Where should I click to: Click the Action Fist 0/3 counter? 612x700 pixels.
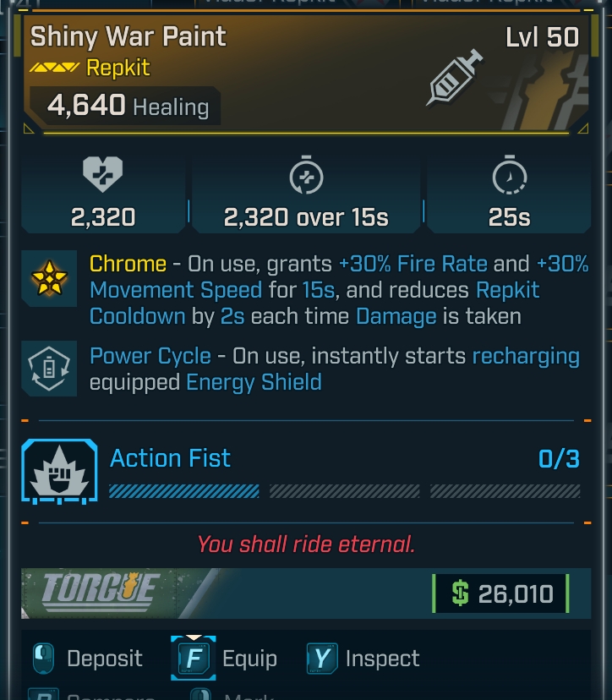tap(559, 459)
